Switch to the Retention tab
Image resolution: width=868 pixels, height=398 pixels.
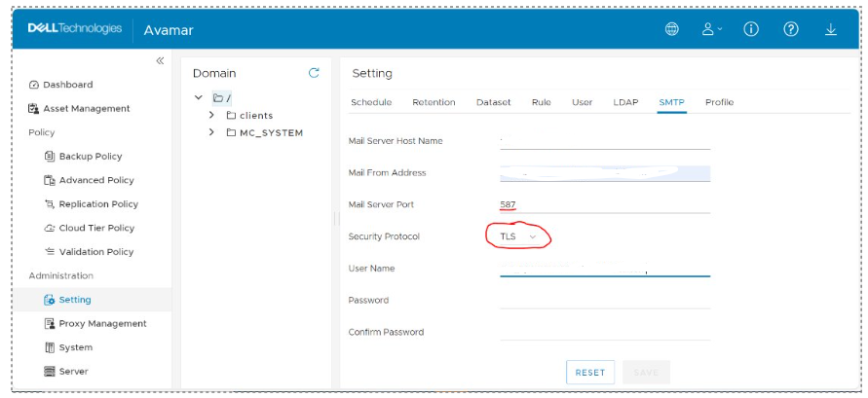[434, 102]
